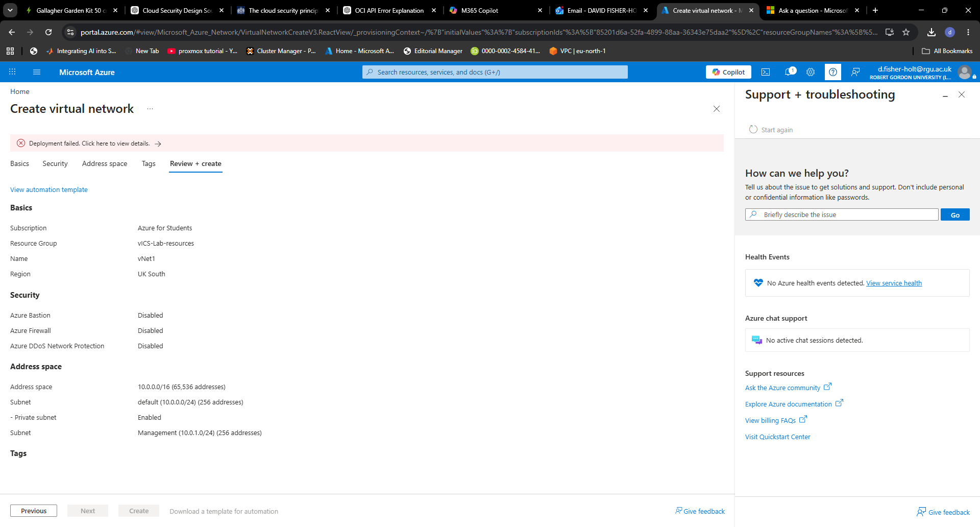View site information icon in the address bar
Viewport: 980px width, 527px height.
(x=70, y=32)
